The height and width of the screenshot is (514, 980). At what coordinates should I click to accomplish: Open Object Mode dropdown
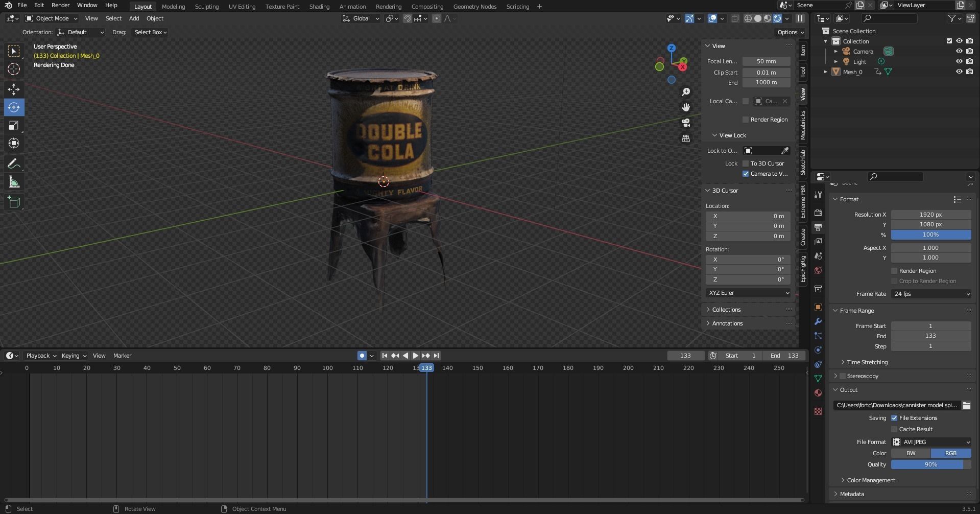click(52, 18)
